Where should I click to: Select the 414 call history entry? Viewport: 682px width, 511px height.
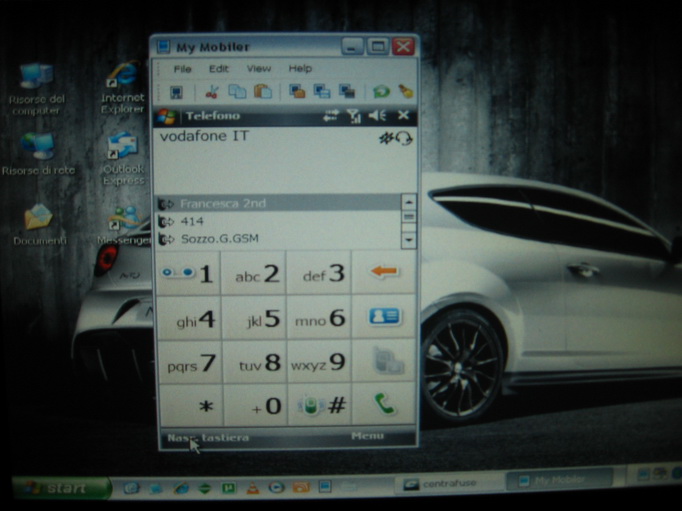tap(278, 221)
